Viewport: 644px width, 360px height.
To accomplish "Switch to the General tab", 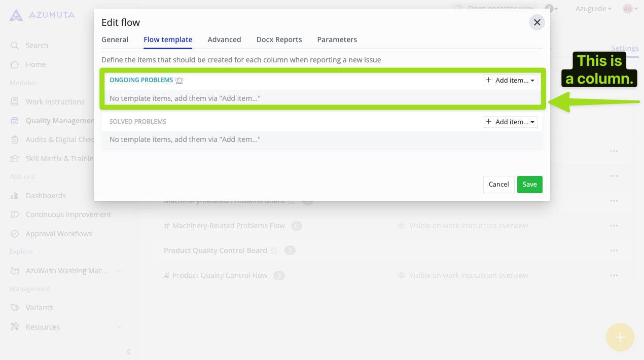I will (x=115, y=40).
